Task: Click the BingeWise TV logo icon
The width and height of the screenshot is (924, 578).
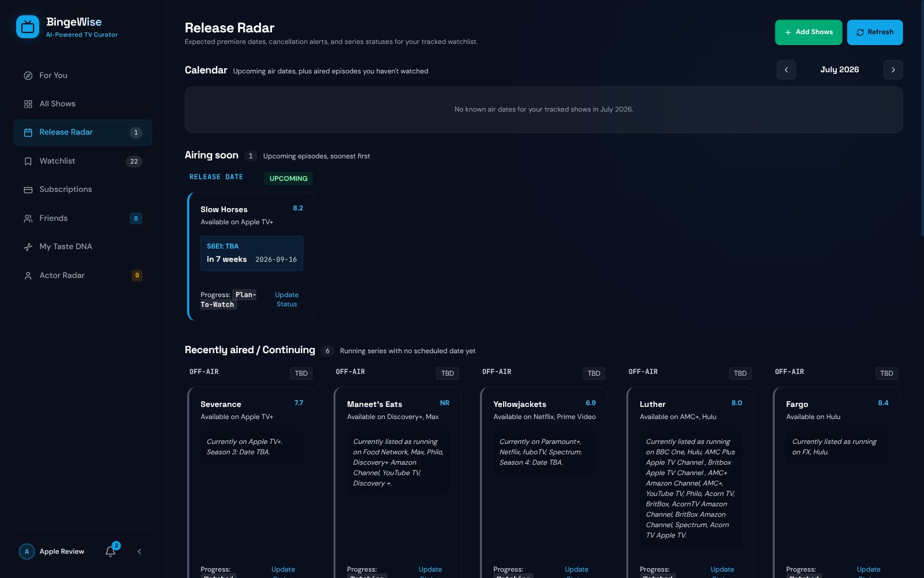Action: [x=28, y=27]
